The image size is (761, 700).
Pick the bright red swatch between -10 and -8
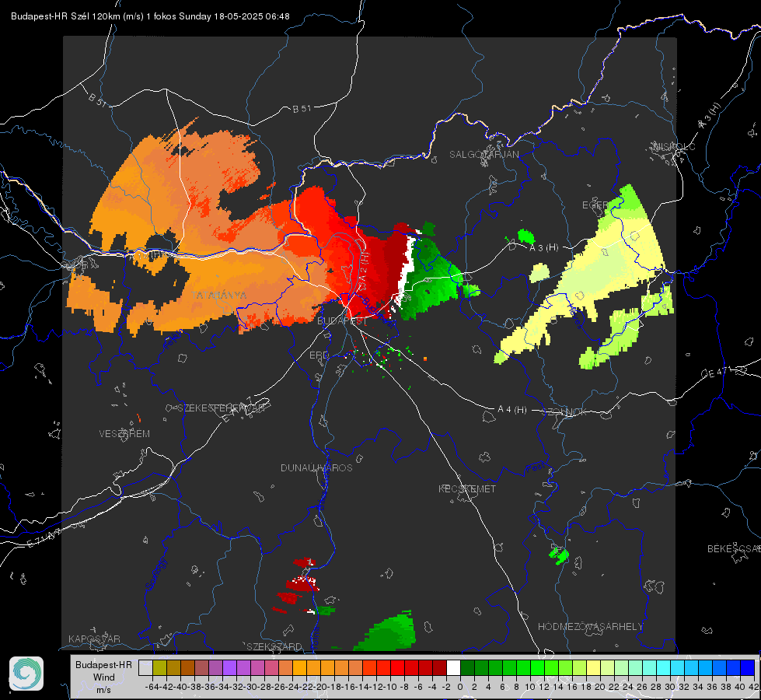point(397,667)
